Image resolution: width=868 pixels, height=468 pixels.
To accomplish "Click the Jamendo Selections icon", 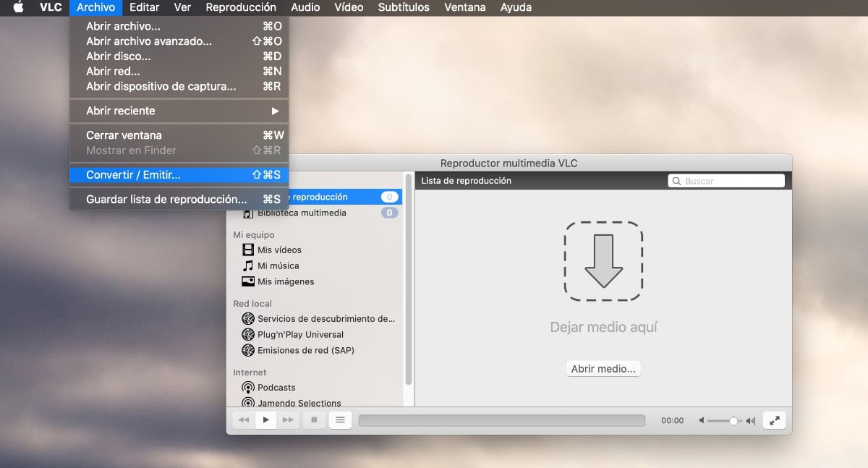I will 248,403.
